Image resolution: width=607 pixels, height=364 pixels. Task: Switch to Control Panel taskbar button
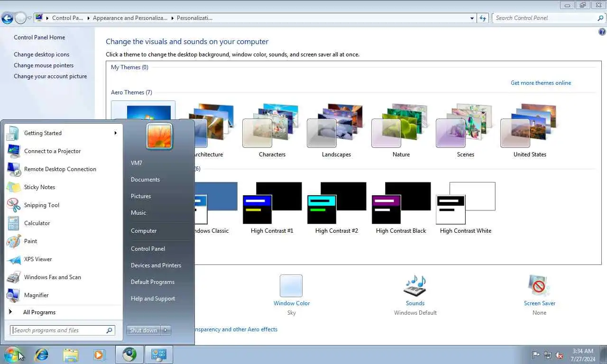click(x=158, y=355)
